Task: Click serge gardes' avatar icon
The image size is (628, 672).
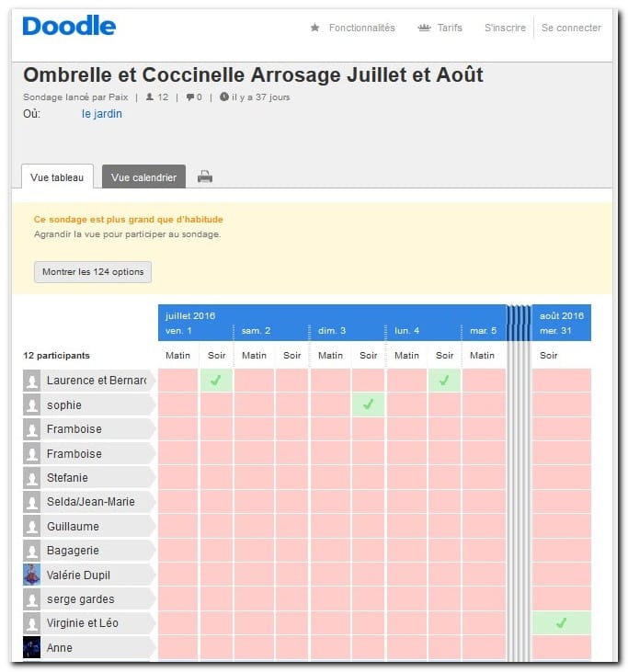Action: point(31,599)
